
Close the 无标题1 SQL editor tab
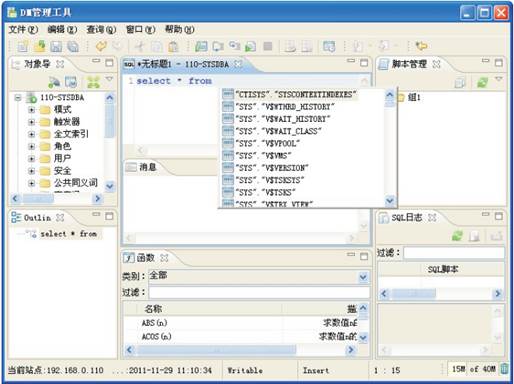click(x=238, y=64)
